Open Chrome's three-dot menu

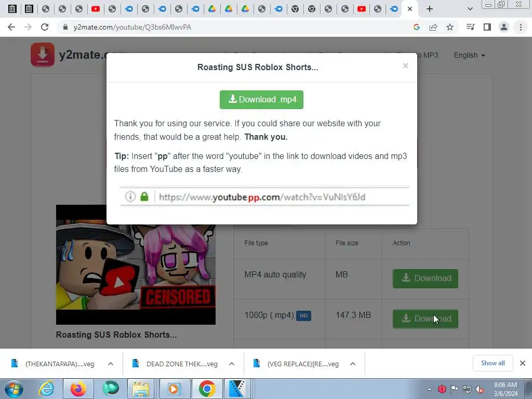tap(521, 27)
